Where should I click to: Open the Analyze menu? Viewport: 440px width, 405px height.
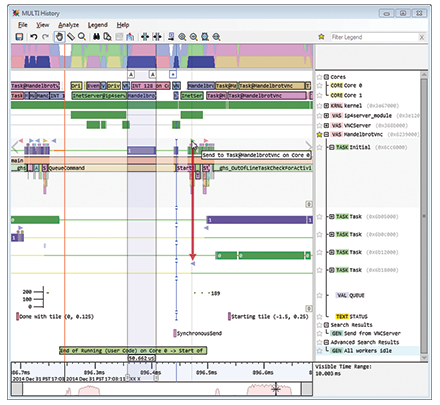(69, 25)
